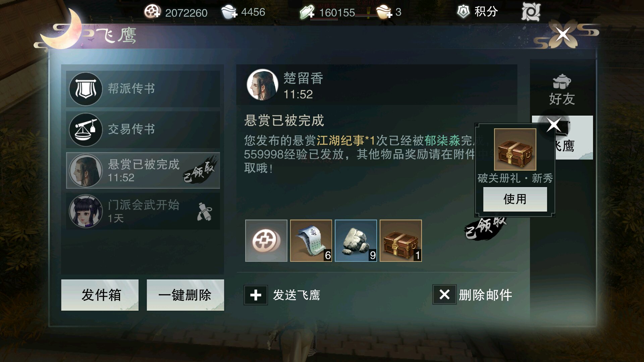Select the scroll item attachment with count 6
This screenshot has width=644, height=362.
(x=311, y=241)
